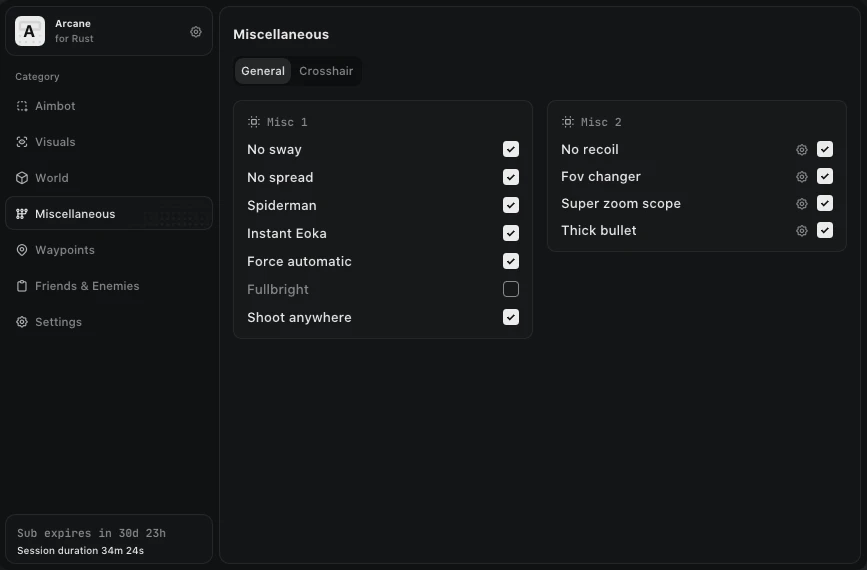This screenshot has width=867, height=570.
Task: Open the gear icon beside Arcane header
Action: 196,32
